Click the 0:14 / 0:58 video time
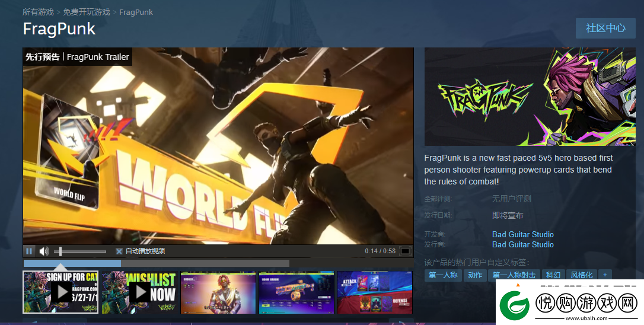The image size is (644, 325). 380,251
